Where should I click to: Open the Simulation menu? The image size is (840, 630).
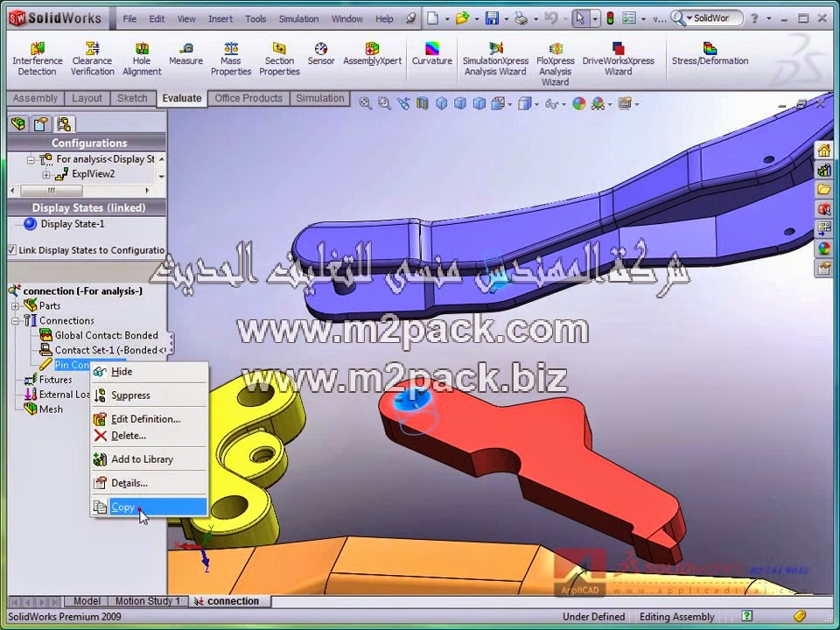298,18
